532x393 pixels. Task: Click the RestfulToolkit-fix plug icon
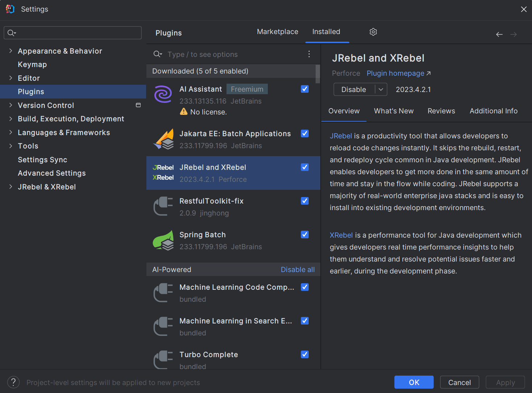(x=163, y=206)
